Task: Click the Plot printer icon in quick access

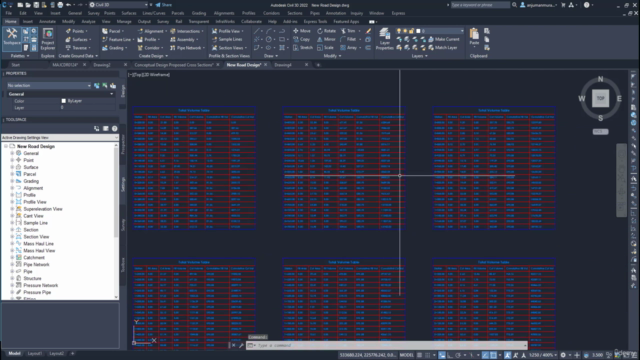Action: tap(60, 5)
